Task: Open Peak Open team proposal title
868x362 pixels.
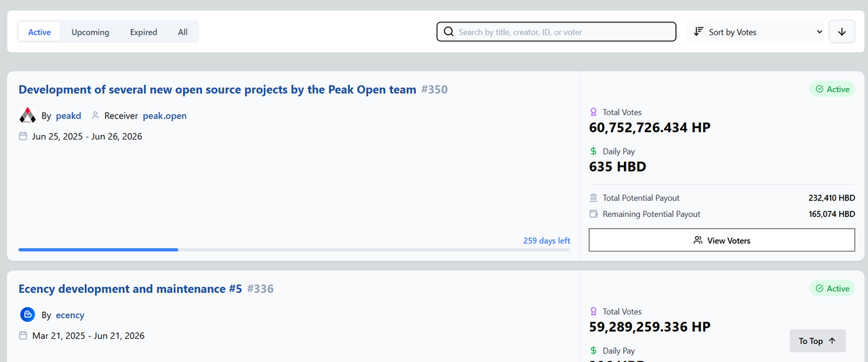Action: click(x=217, y=89)
